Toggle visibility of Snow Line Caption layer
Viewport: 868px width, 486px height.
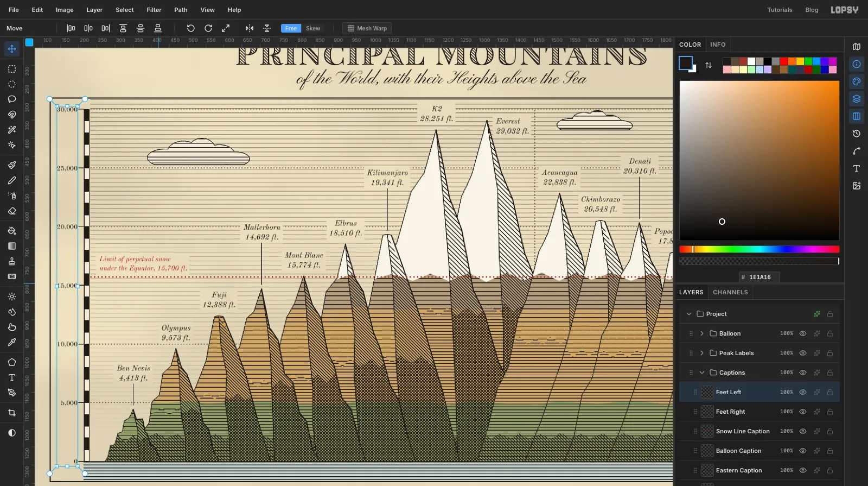803,431
